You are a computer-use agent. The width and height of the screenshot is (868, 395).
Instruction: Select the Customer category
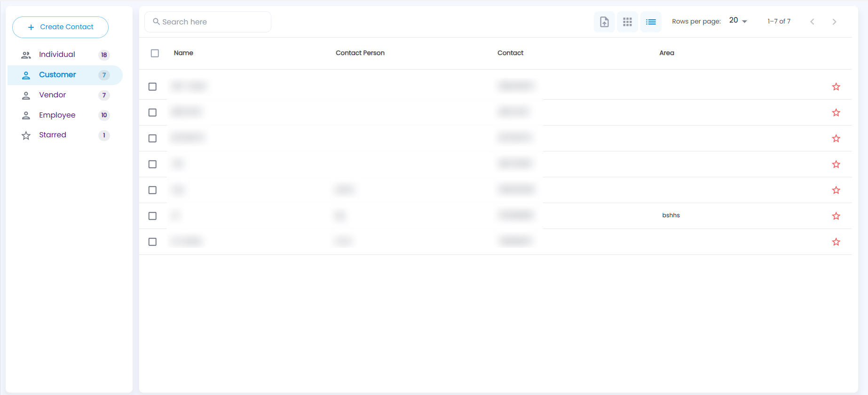(65, 75)
